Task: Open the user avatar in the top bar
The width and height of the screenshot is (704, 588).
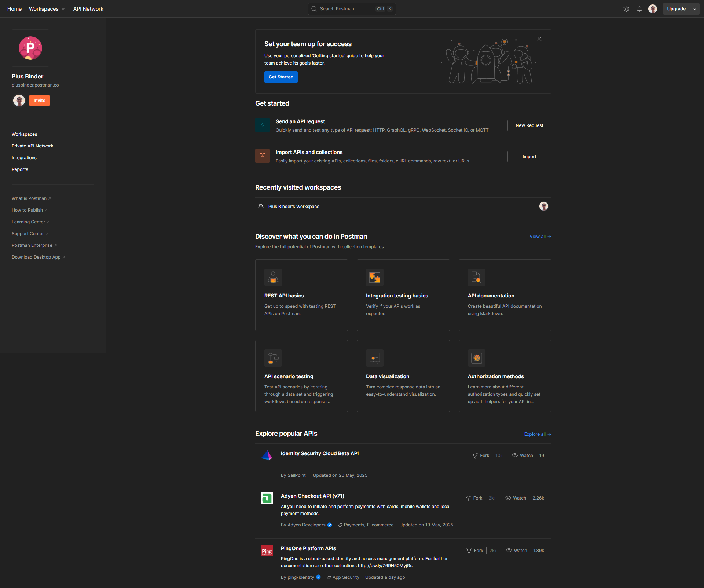Action: pyautogui.click(x=653, y=9)
